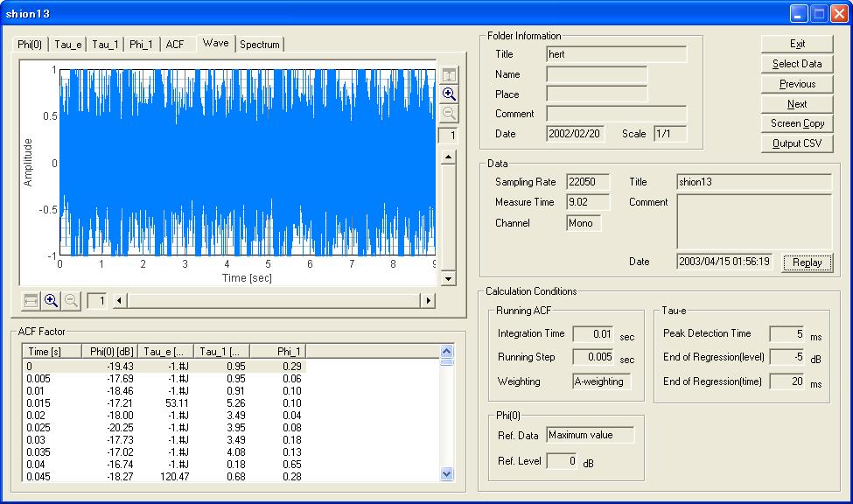The height and width of the screenshot is (504, 853).
Task: Show the Spectrum tab
Action: [x=260, y=45]
